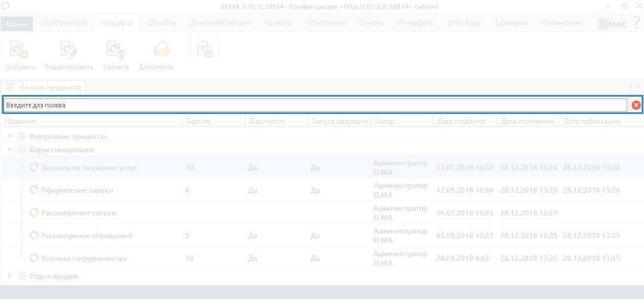Sort by the Видимость column header
This screenshot has width=644, height=299.
pos(277,121)
